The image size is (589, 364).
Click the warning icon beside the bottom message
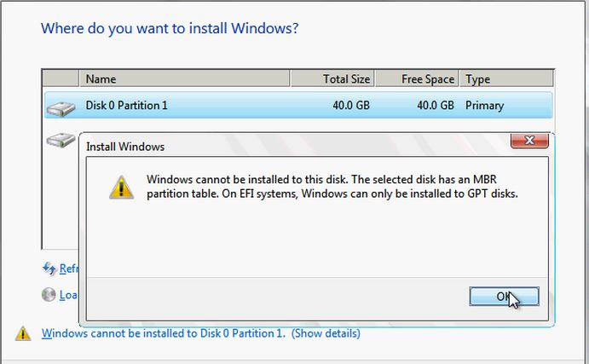point(22,333)
